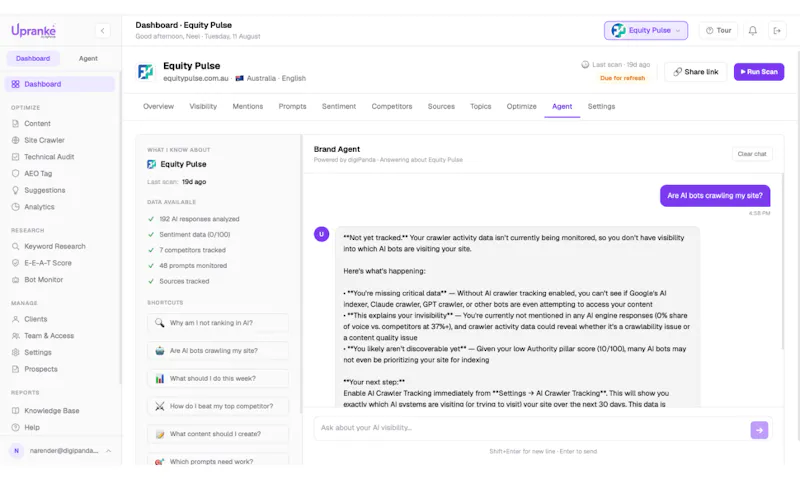Screen dimensions: 800x479
Task: Send the message with the arrow button
Action: [x=759, y=430]
